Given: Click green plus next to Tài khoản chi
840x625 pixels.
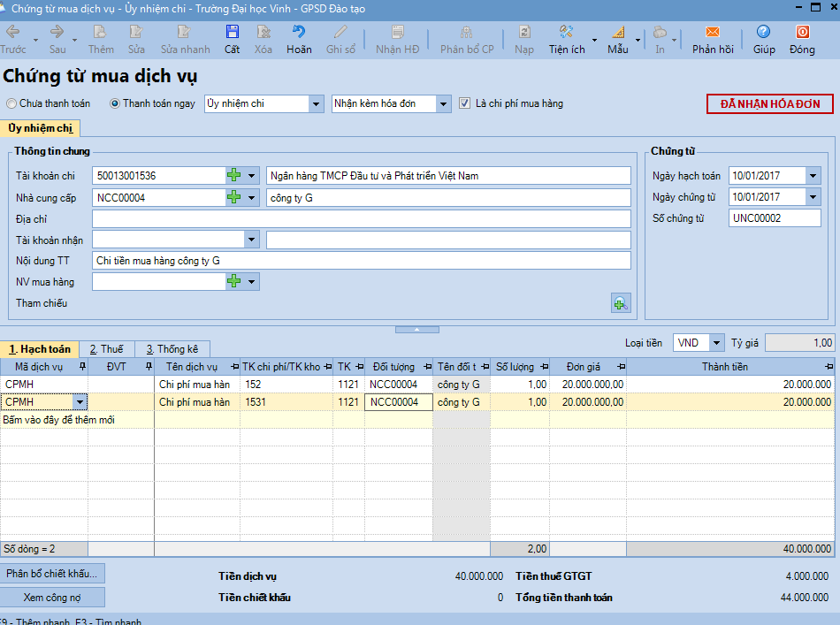Looking at the screenshot, I should 234,176.
